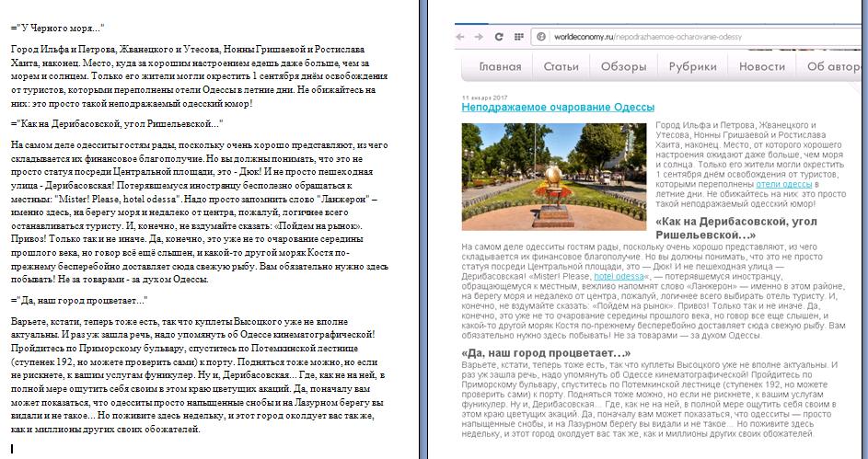
Task: Click document line ="Да, наш город процветает..."
Action: [79, 300]
